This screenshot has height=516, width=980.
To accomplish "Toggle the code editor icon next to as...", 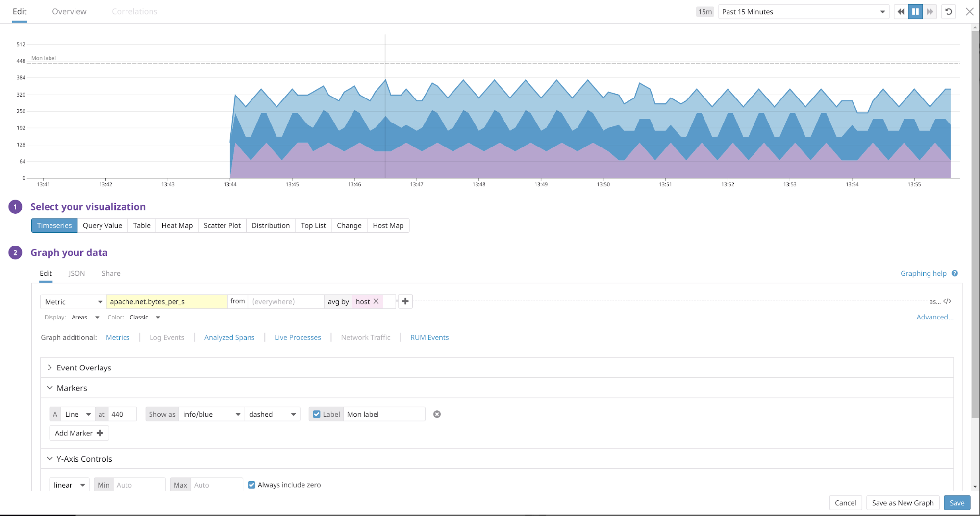I will coord(947,301).
